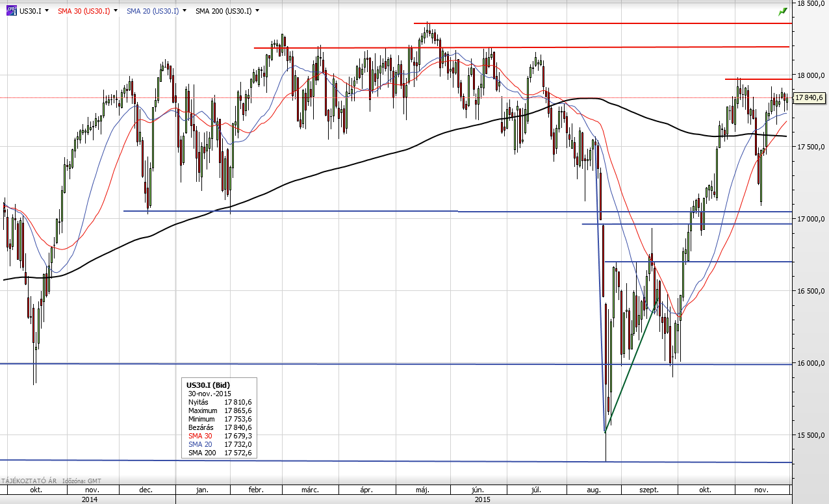The width and height of the screenshot is (829, 504).
Task: Click the 16 000,0 price axis label
Action: 811,363
